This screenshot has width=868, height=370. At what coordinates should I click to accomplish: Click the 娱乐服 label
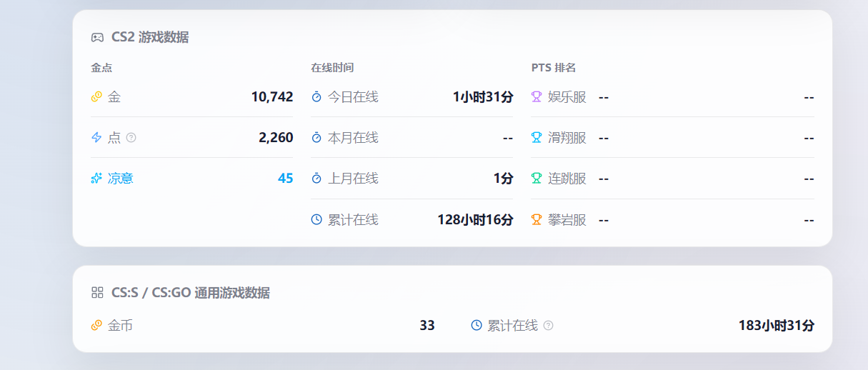point(567,96)
